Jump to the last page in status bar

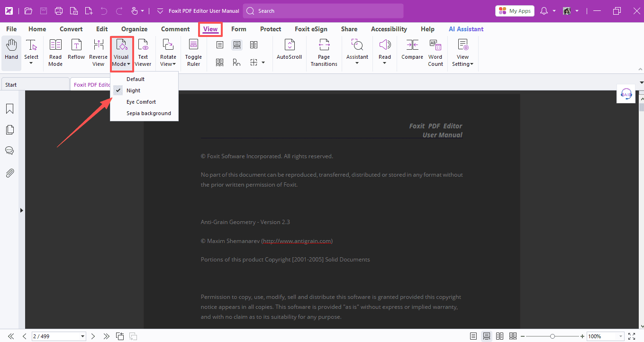tap(107, 336)
